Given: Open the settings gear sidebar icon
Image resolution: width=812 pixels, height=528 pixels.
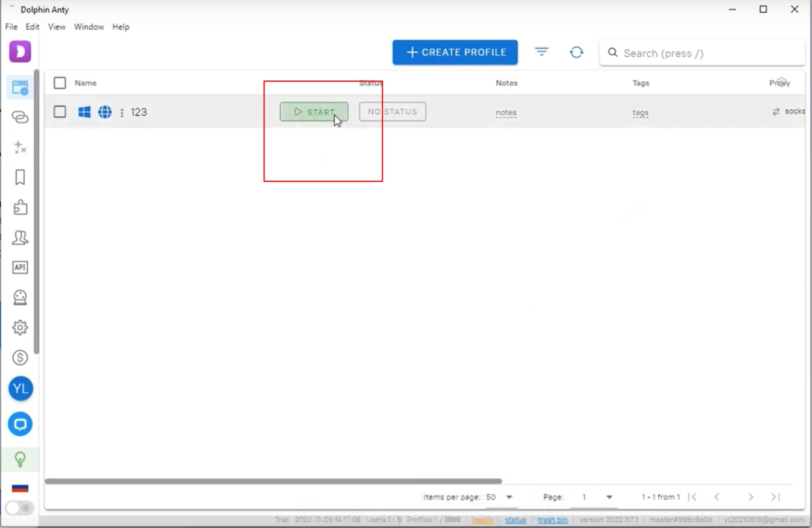Looking at the screenshot, I should pyautogui.click(x=20, y=327).
